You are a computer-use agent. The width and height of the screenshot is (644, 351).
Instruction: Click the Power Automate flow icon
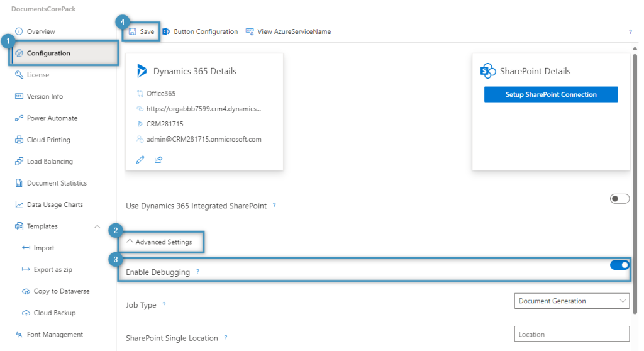point(19,118)
